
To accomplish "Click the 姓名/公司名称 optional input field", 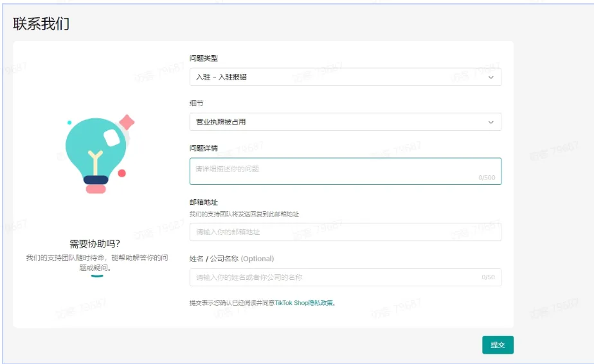I will point(345,277).
